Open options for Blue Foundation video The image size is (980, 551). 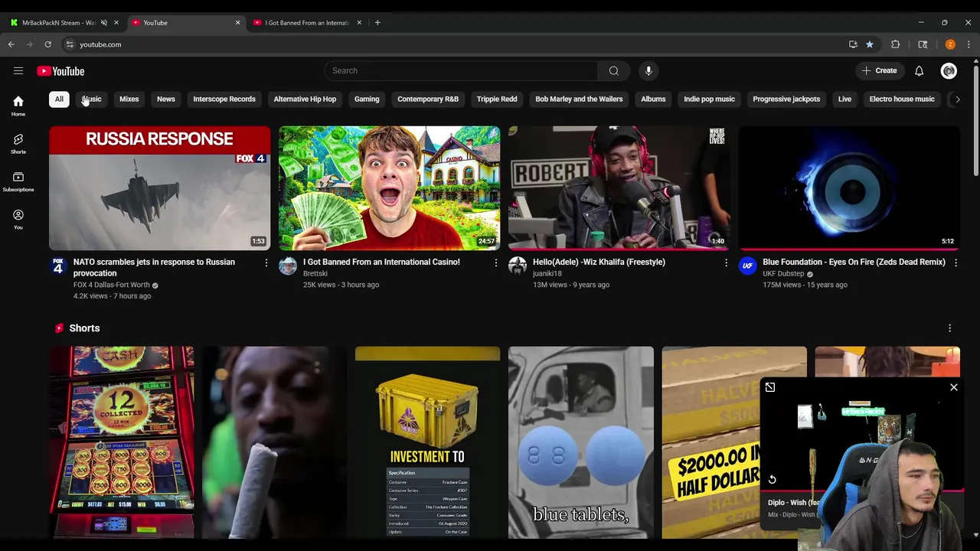point(955,262)
